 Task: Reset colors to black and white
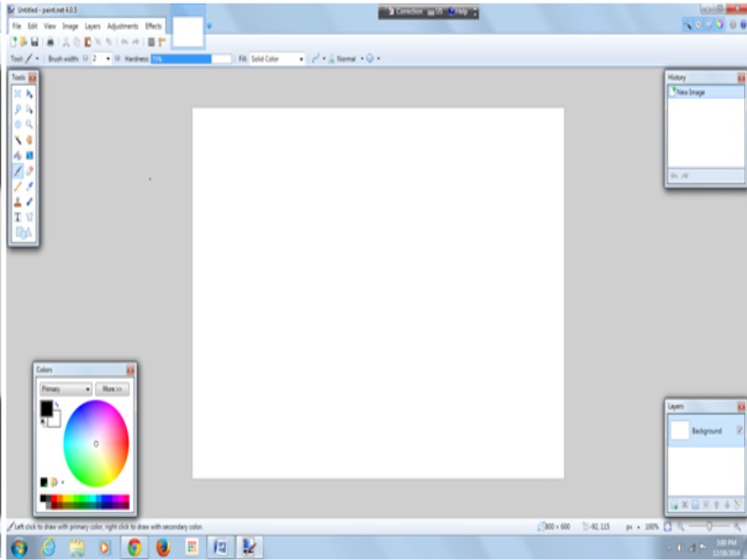click(x=43, y=421)
